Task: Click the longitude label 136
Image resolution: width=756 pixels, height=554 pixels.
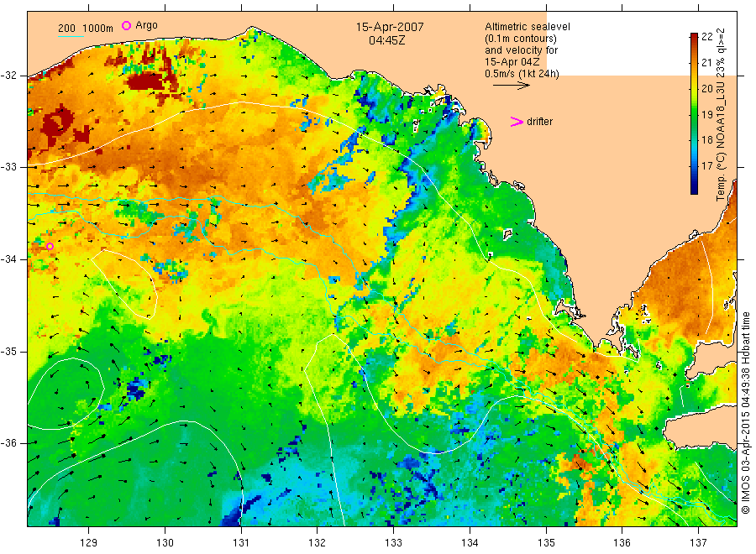Action: [622, 543]
